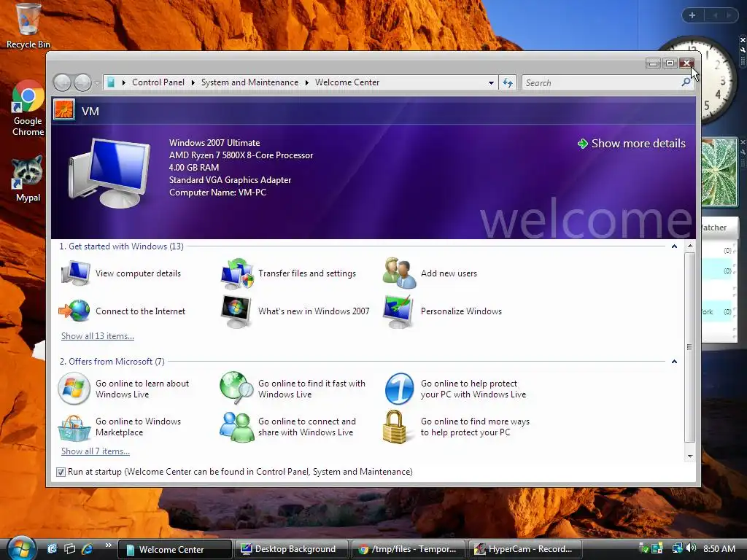Click System and Maintenance breadcrumb

[x=249, y=82]
